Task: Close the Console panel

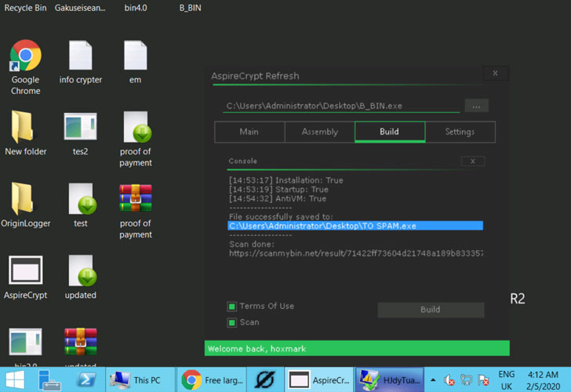Action: tap(473, 162)
